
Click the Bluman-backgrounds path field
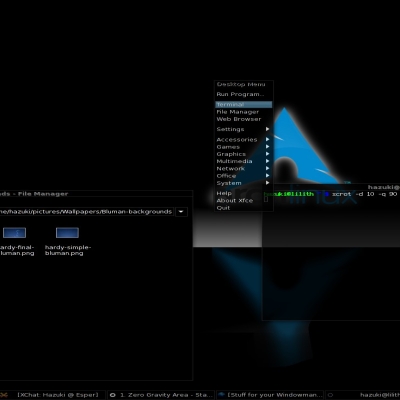point(86,212)
